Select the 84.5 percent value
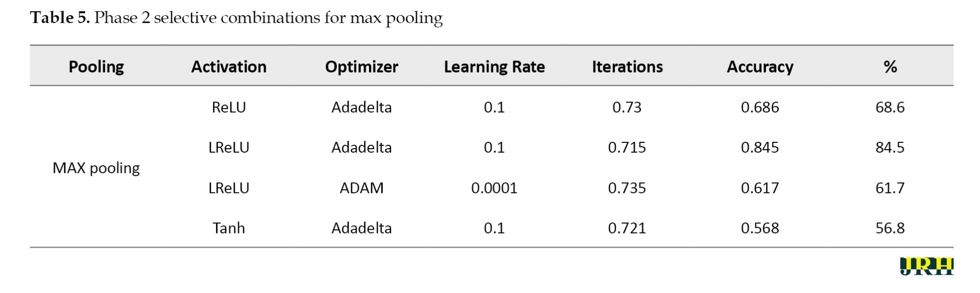 tap(890, 147)
